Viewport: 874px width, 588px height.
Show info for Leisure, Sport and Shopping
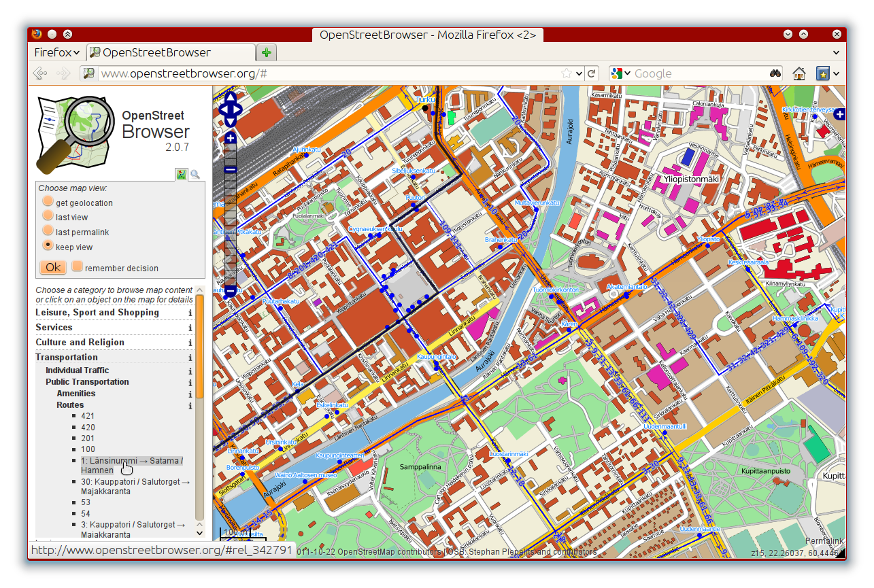point(190,313)
